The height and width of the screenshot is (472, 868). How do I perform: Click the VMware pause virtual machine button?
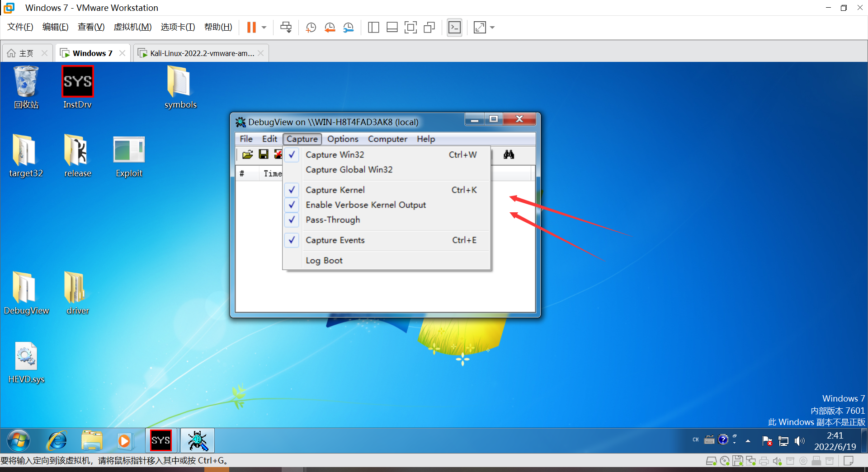click(x=251, y=28)
